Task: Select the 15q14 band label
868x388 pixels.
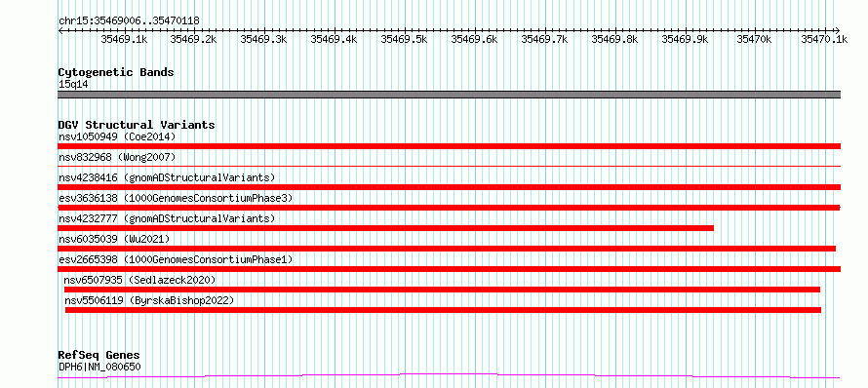Action: [73, 85]
